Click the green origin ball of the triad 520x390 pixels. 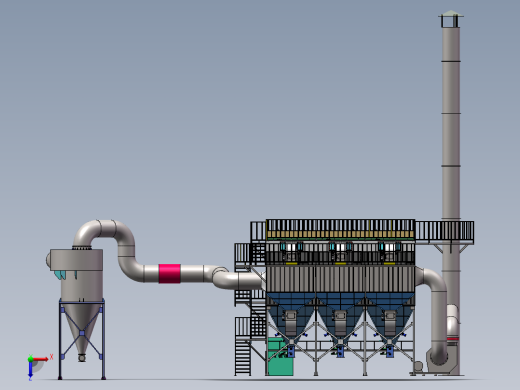(30, 359)
